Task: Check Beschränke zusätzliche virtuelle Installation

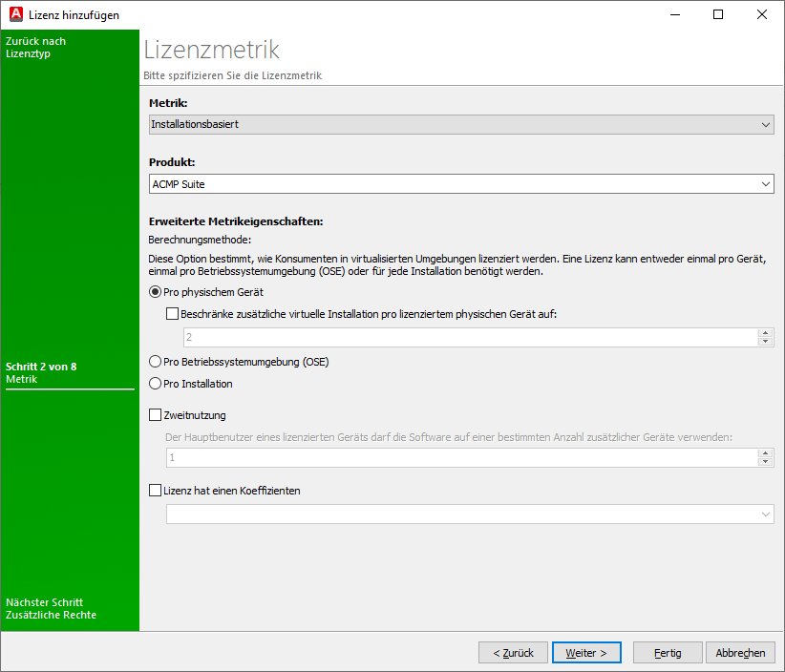Action: [172, 313]
